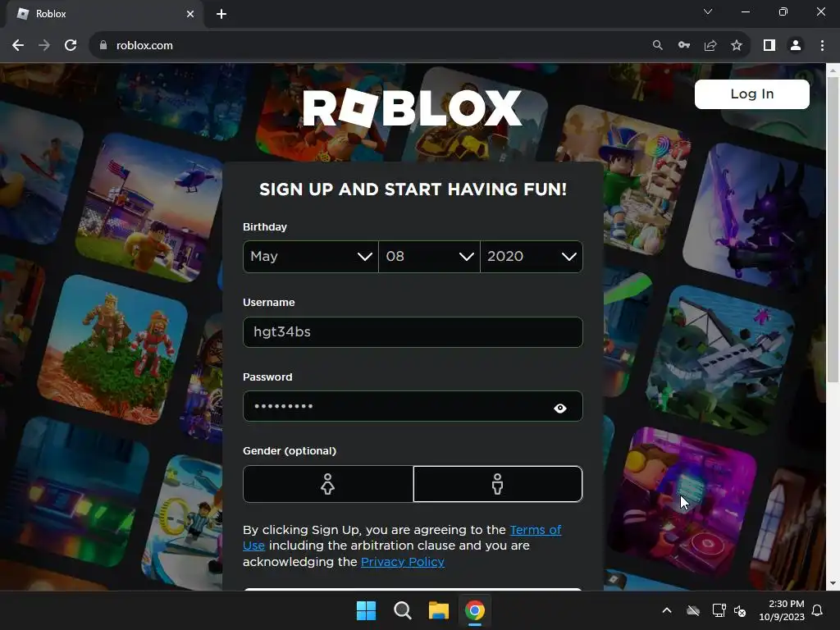
Task: Click the muted volume tray icon
Action: (740, 610)
